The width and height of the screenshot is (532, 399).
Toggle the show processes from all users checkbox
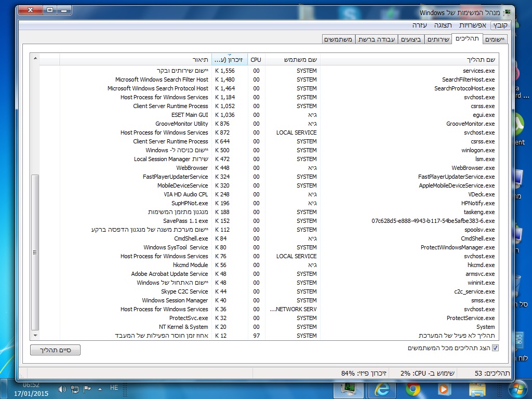(x=495, y=348)
